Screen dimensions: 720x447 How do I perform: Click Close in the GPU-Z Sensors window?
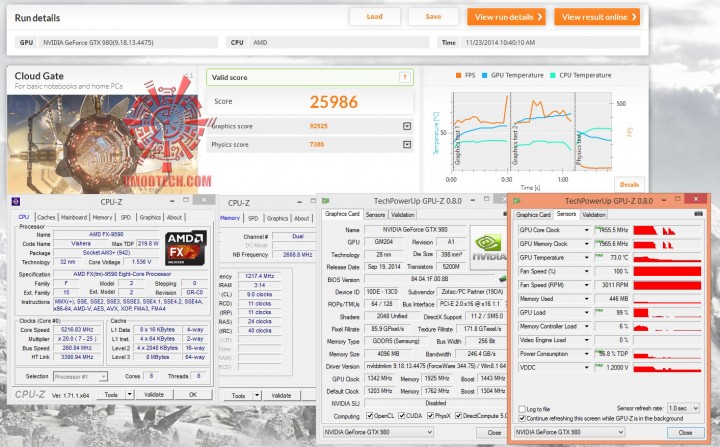(685, 432)
